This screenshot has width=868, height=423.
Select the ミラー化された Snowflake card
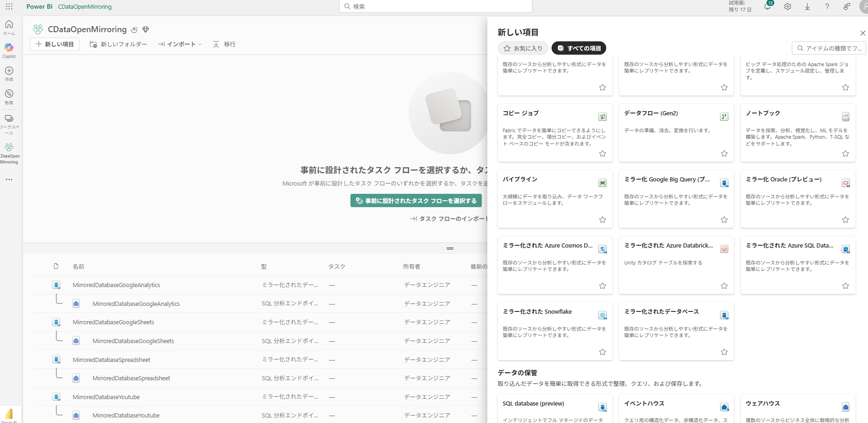[555, 331]
